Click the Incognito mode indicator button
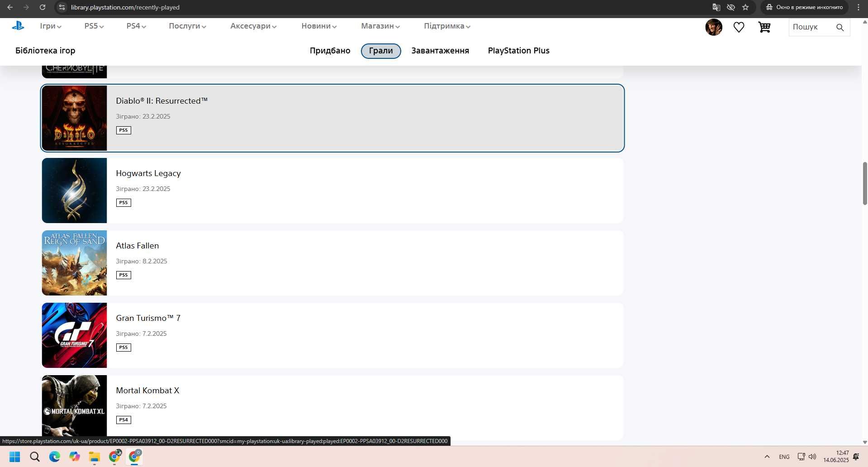Screen dimensions: 868x467 (804, 7)
